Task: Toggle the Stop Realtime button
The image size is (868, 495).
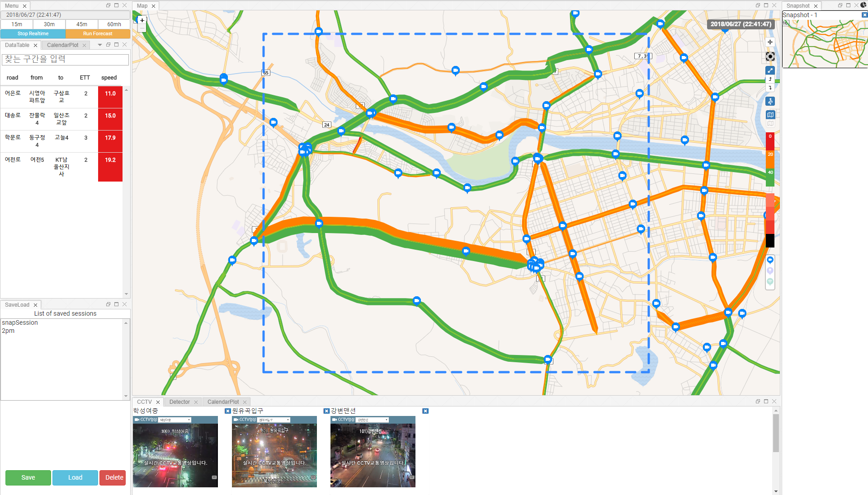Action: (33, 33)
